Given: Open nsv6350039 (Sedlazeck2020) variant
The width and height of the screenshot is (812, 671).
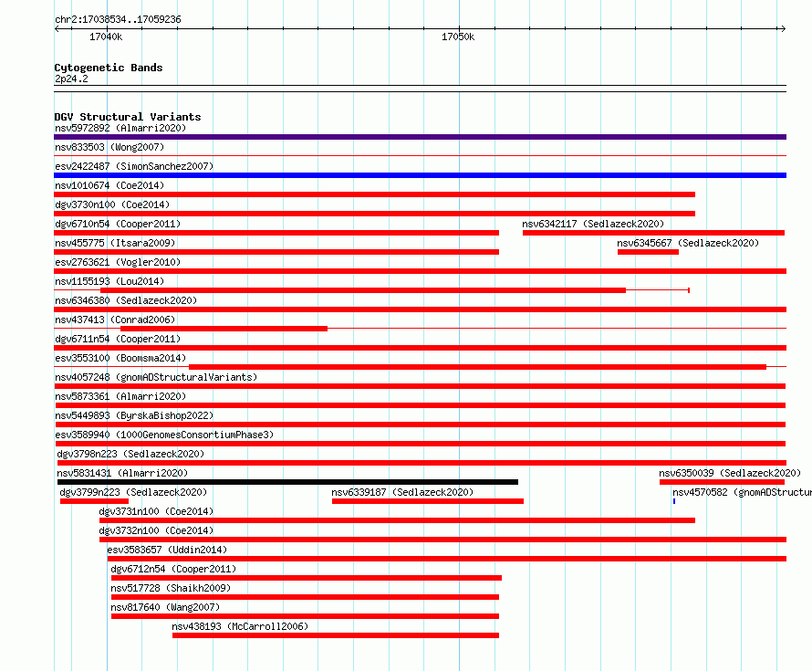Looking at the screenshot, I should (730, 473).
